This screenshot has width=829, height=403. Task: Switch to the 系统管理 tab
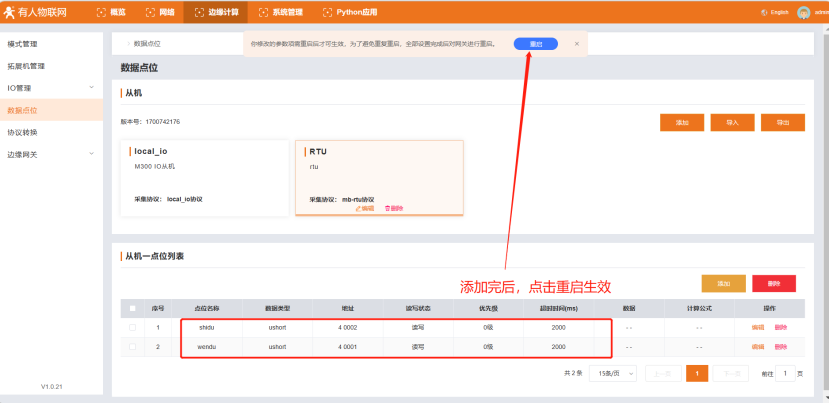[x=282, y=12]
